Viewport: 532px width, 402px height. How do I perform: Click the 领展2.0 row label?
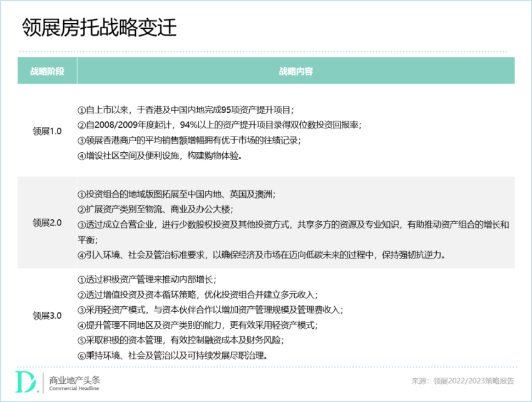click(47, 223)
